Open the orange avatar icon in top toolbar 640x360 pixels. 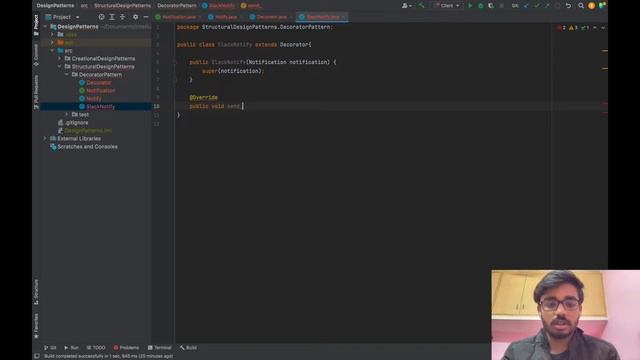click(x=591, y=6)
